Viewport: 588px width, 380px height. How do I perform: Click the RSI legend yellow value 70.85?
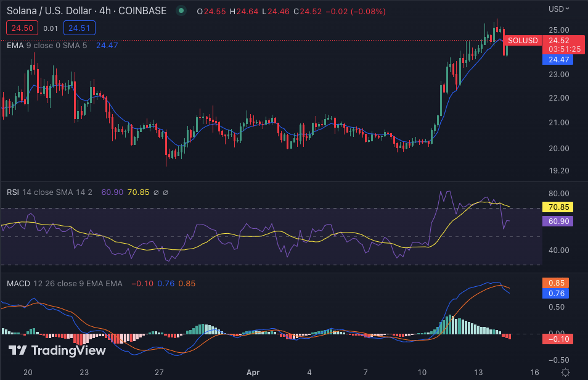tap(139, 192)
